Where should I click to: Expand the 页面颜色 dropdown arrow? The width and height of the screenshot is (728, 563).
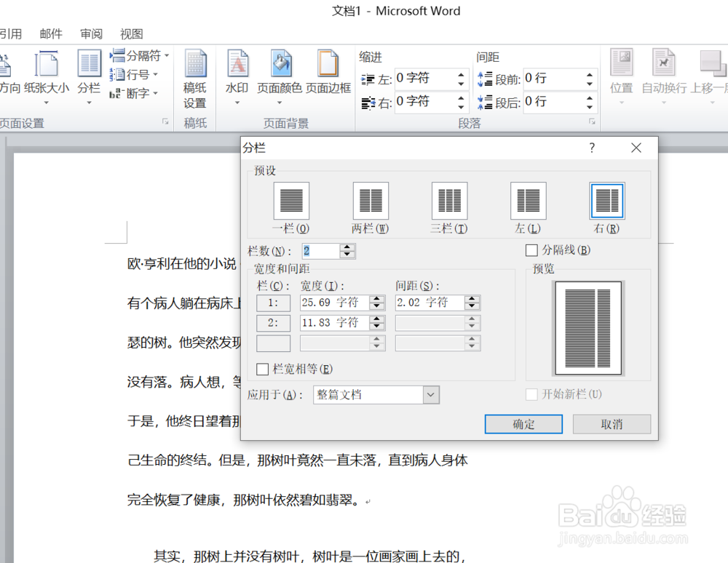click(x=280, y=103)
